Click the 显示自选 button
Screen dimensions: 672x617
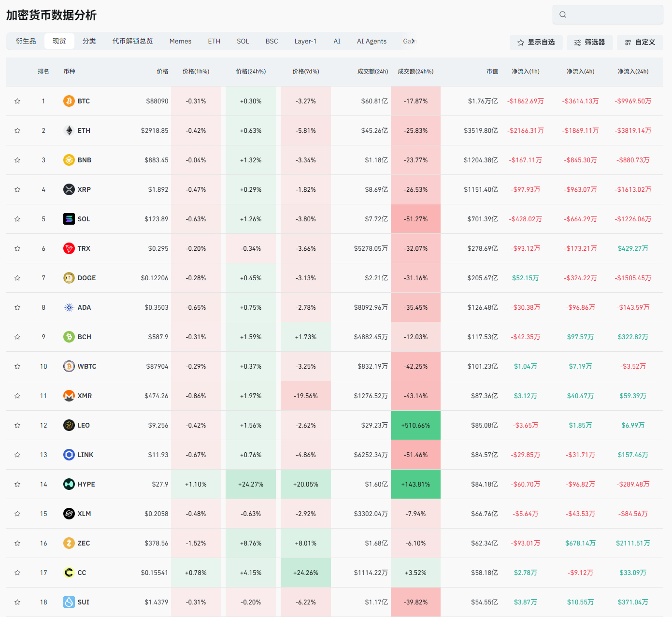536,43
